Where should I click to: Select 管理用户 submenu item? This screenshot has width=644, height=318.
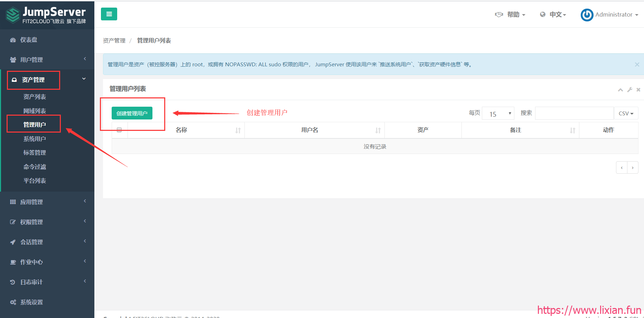35,125
